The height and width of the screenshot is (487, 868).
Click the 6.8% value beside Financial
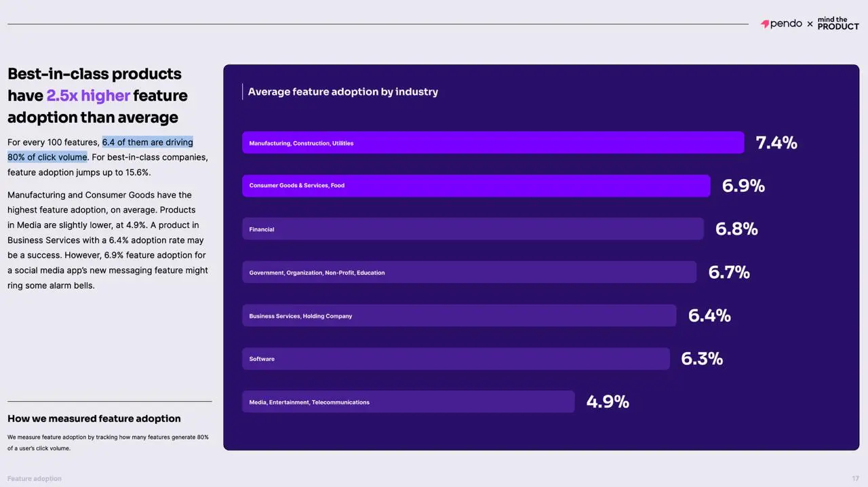point(736,229)
